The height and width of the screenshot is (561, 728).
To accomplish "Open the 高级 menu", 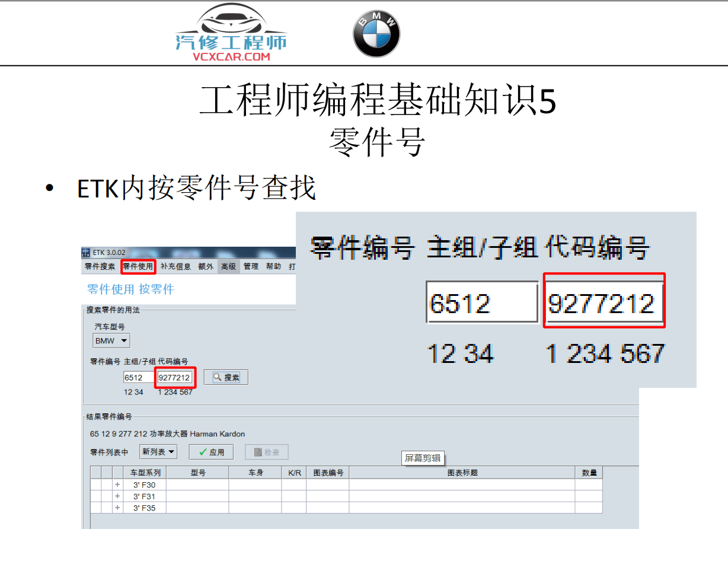I will [228, 266].
